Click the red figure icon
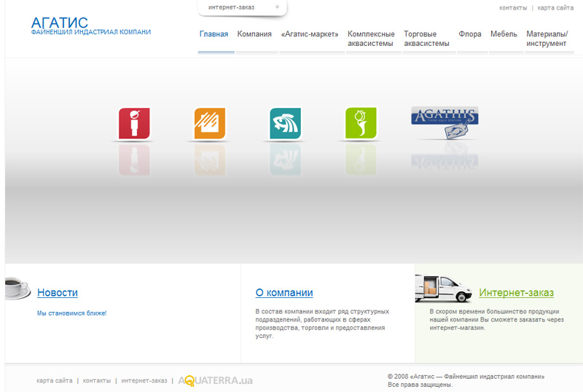 point(133,123)
